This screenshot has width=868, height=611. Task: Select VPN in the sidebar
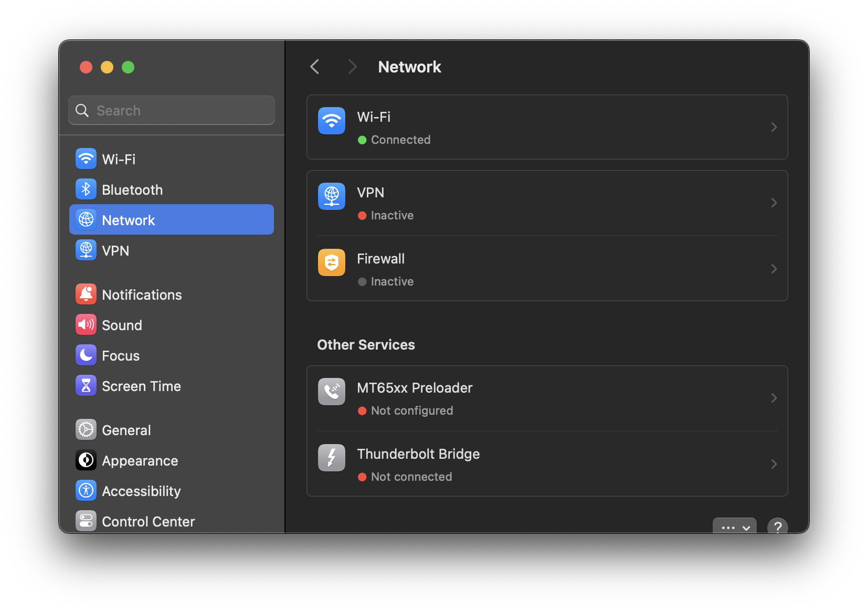(x=115, y=251)
